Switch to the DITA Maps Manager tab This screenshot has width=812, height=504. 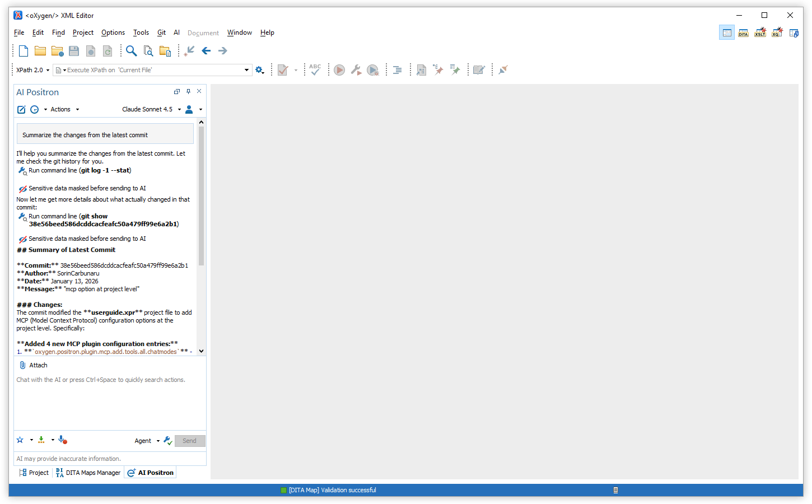point(88,473)
